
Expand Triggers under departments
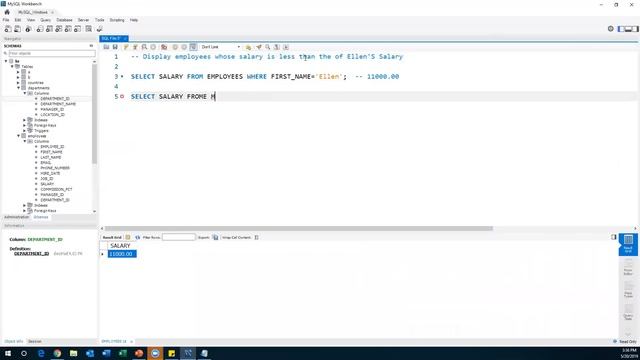click(24, 131)
